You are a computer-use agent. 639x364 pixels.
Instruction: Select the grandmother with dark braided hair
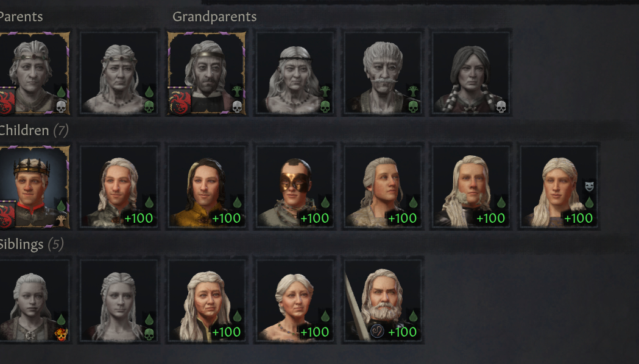tap(471, 73)
